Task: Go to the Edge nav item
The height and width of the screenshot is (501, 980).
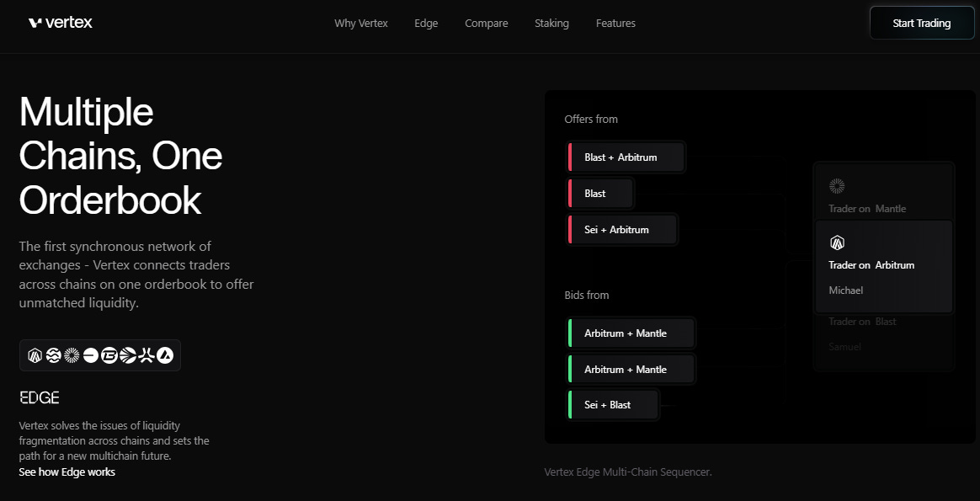Action: pos(426,23)
